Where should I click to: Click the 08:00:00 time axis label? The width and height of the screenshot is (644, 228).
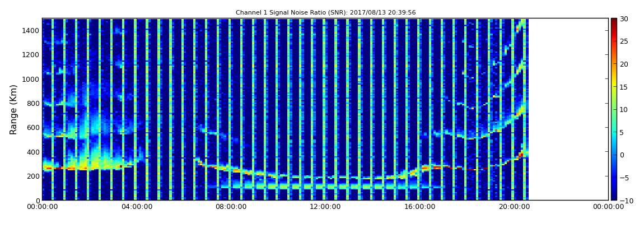pos(230,207)
